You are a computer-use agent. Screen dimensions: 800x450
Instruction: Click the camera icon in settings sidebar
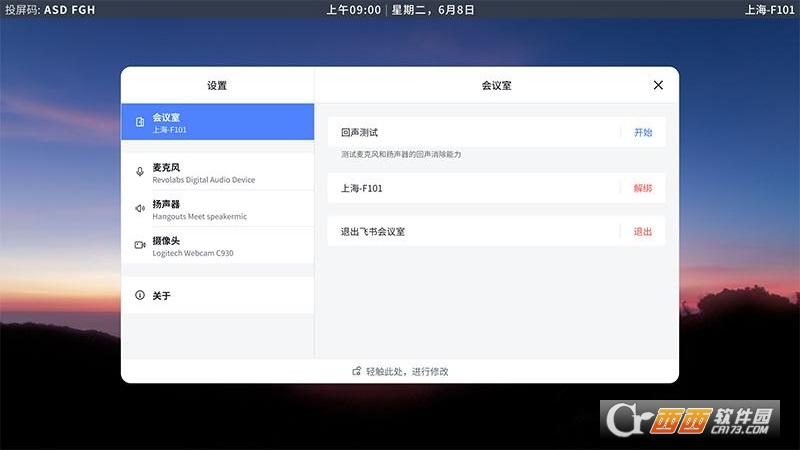pos(140,245)
